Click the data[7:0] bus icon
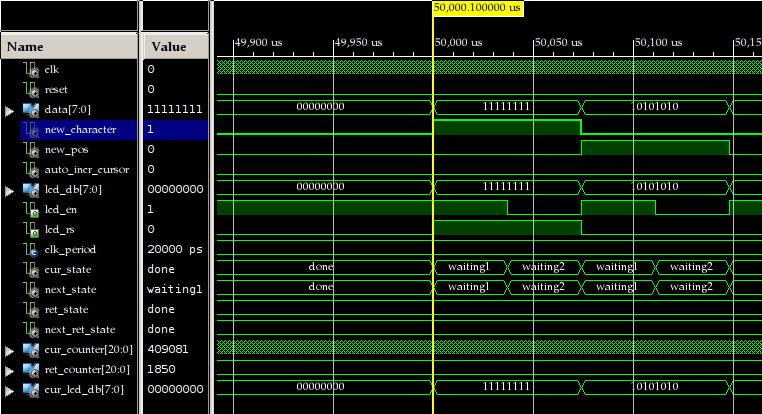The image size is (762, 414). pos(30,110)
